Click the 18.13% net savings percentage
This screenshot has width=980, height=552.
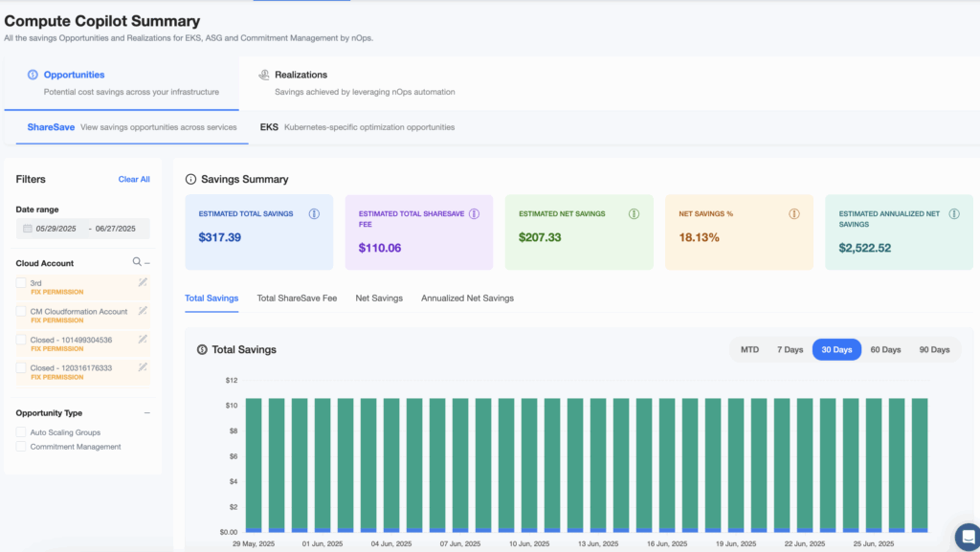(x=699, y=237)
